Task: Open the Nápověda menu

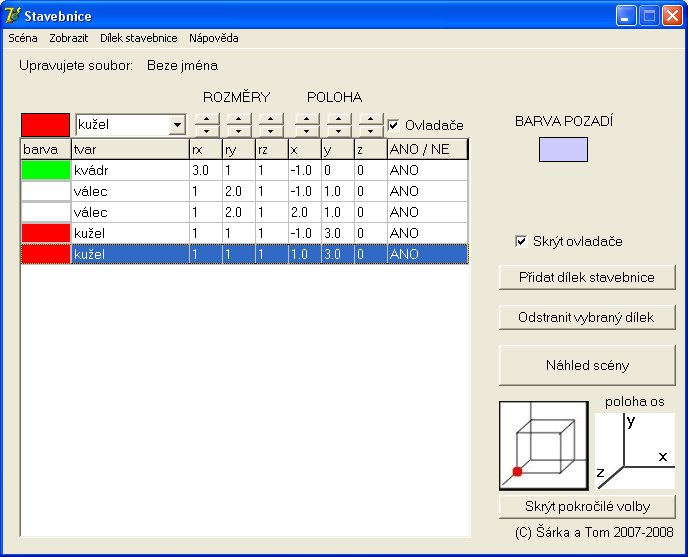Action: (213, 38)
